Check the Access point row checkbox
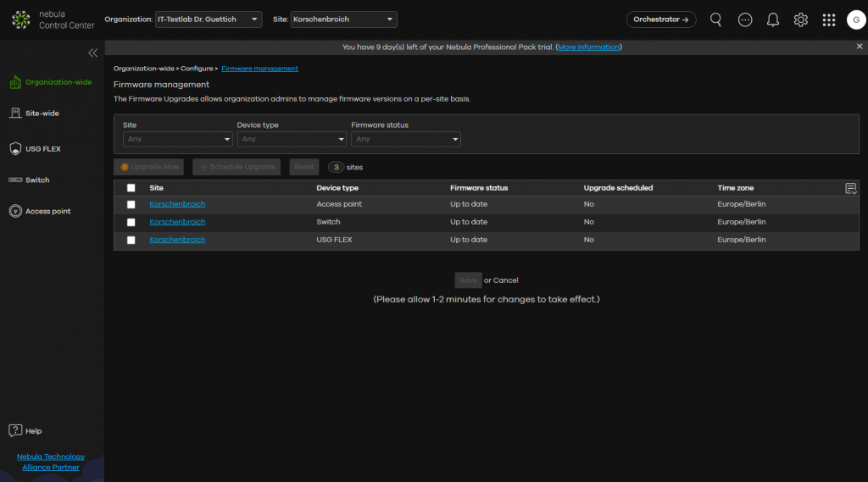 [x=131, y=204]
